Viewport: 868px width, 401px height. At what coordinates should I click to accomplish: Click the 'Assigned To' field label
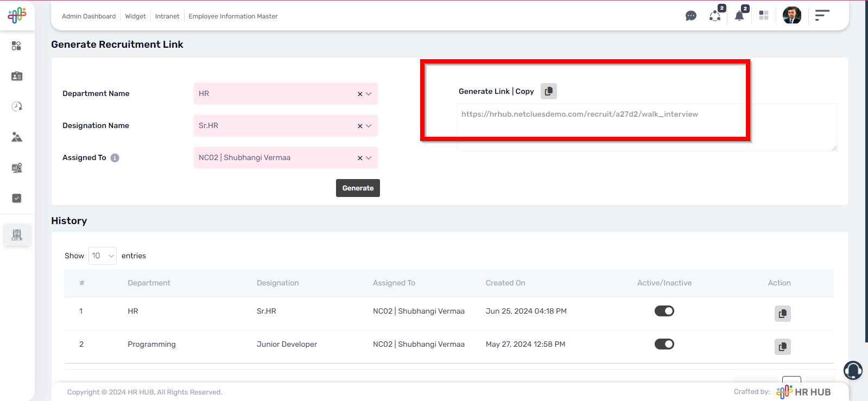point(84,157)
